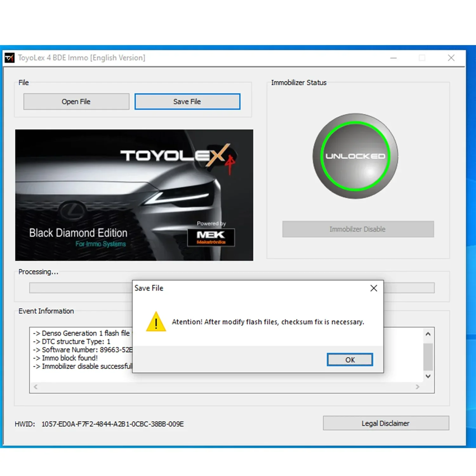This screenshot has width=476, height=476.
Task: Trigger the Immobilizer Disable action
Action: (x=358, y=229)
